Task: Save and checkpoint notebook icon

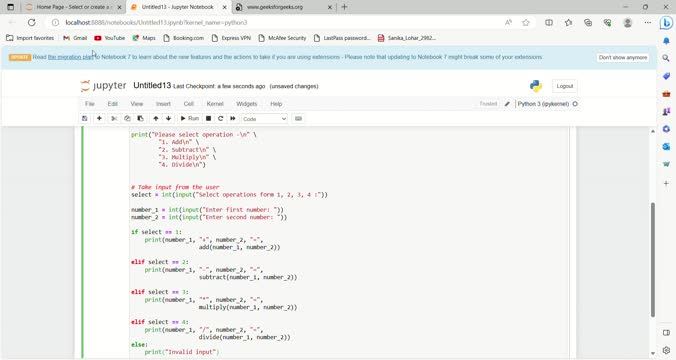Action: pos(84,119)
